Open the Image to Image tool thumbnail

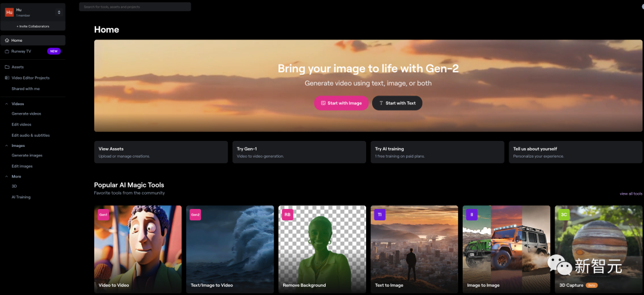pyautogui.click(x=506, y=249)
